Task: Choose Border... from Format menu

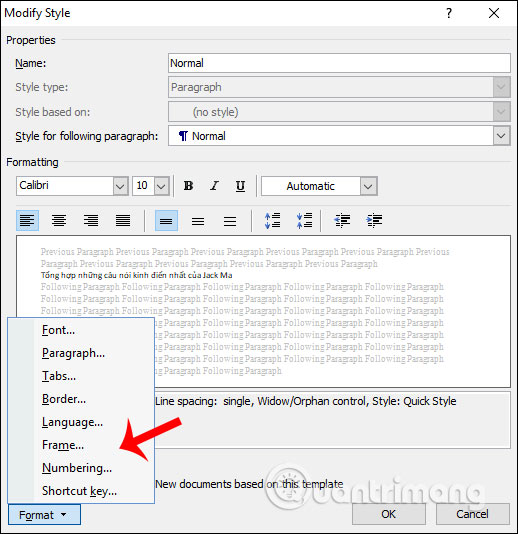Action: 81,399
